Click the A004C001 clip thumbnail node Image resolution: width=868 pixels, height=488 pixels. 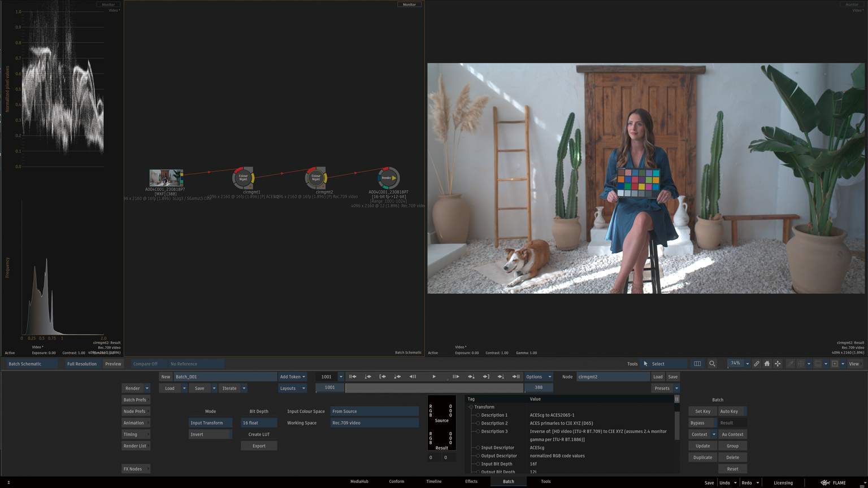tap(166, 178)
